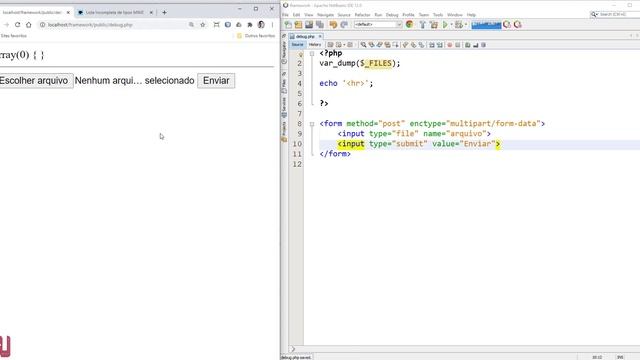Open NetBeans File menu
Image resolution: width=640 pixels, height=360 pixels.
pos(285,15)
